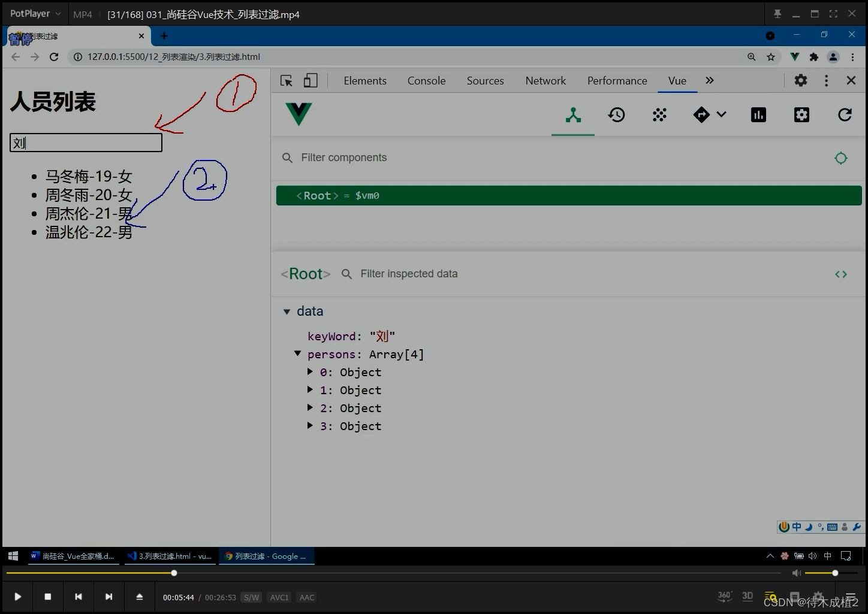Open the DevTools settings gear
This screenshot has height=614, width=868.
tap(801, 80)
